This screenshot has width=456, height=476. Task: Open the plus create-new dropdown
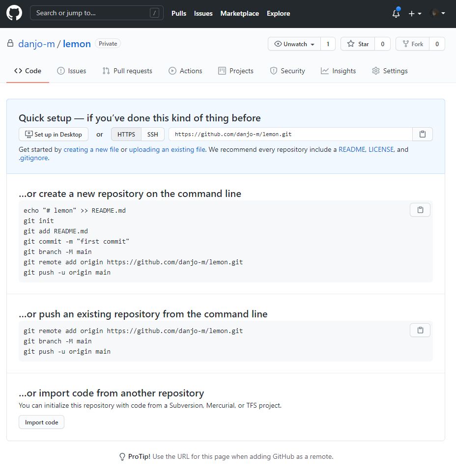coord(415,13)
